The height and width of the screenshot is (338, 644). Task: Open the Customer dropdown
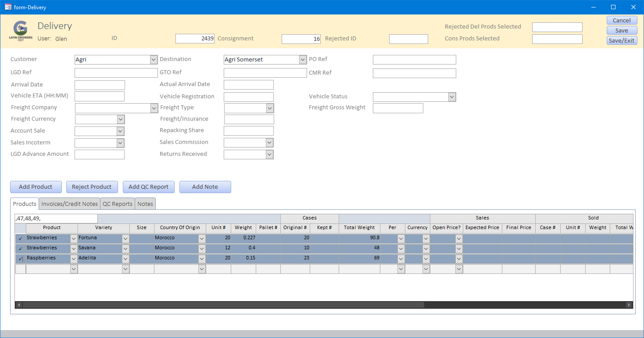pos(154,60)
